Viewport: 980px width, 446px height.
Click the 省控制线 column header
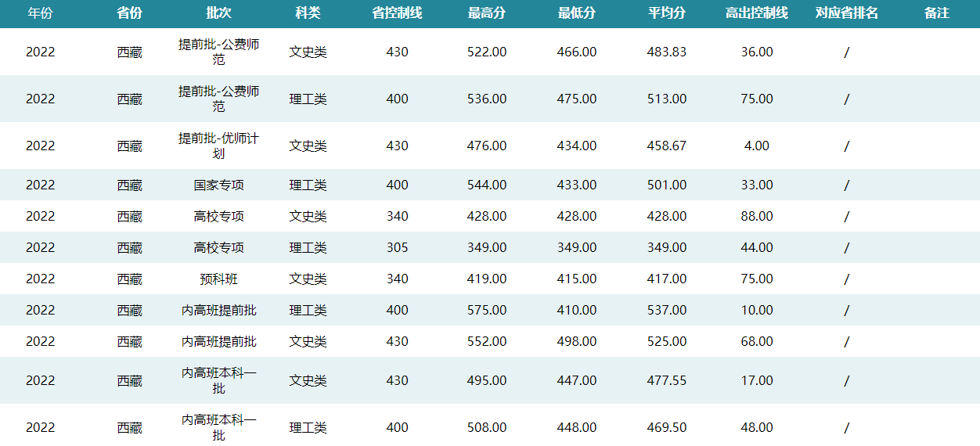point(397,13)
